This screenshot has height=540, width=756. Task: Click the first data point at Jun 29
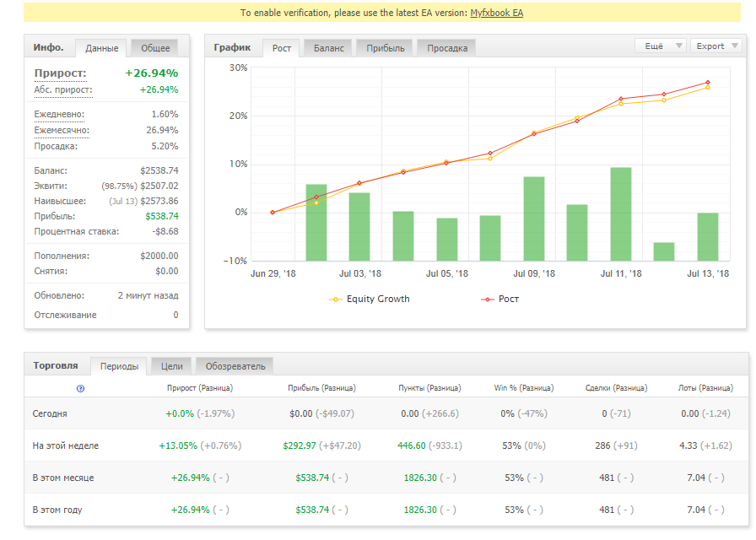(x=273, y=213)
